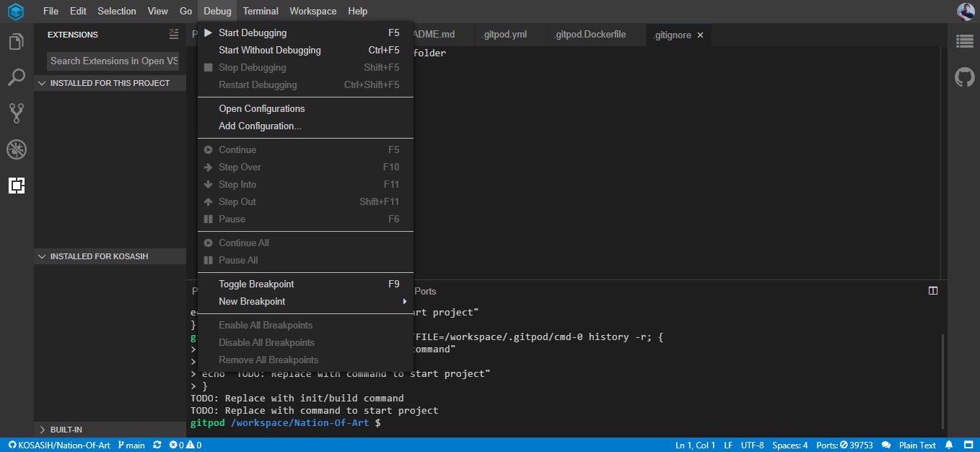Choose Start Without Debugging
Image resolution: width=980 pixels, height=452 pixels.
point(305,50)
